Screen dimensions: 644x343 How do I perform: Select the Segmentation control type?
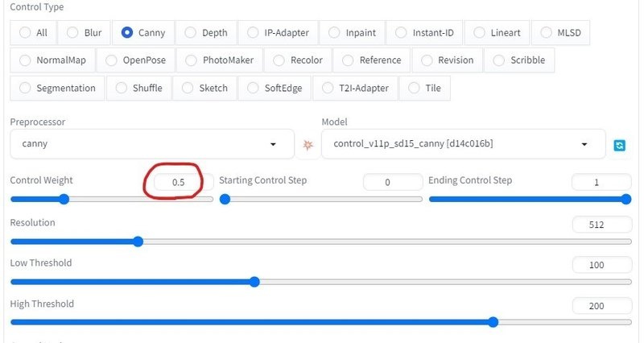coord(56,88)
